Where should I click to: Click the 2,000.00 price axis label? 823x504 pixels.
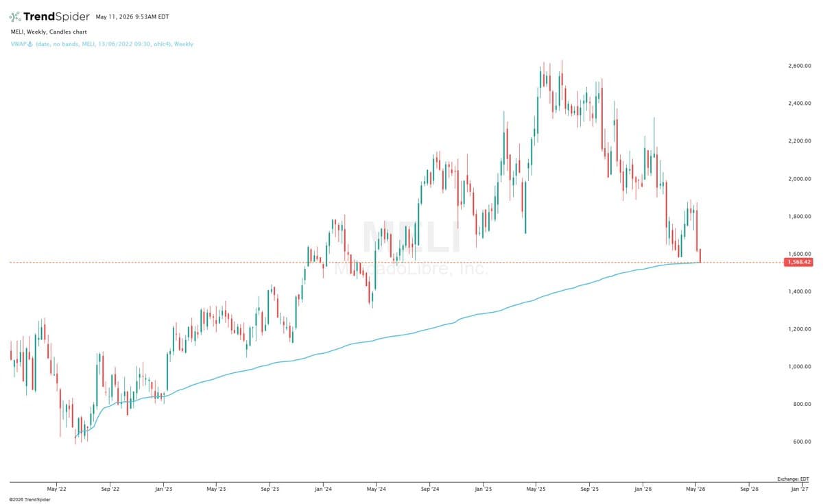tap(800, 179)
